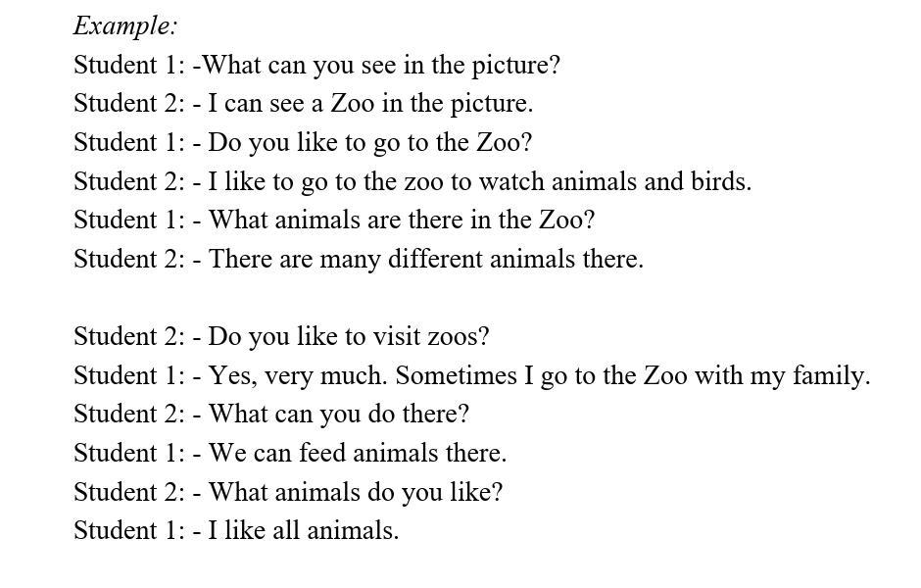Click the sentence 'I like all animals.'
The image size is (921, 588).
(x=304, y=530)
